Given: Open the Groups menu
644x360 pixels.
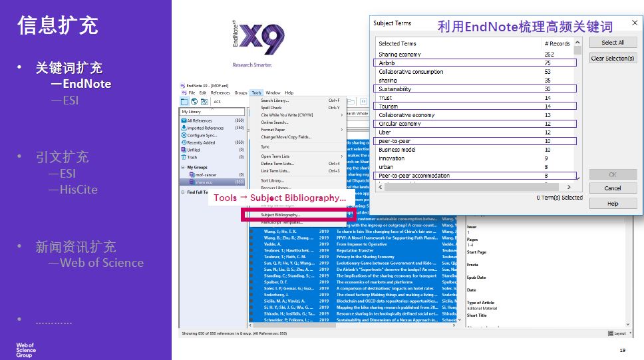Looking at the screenshot, I should tap(241, 93).
